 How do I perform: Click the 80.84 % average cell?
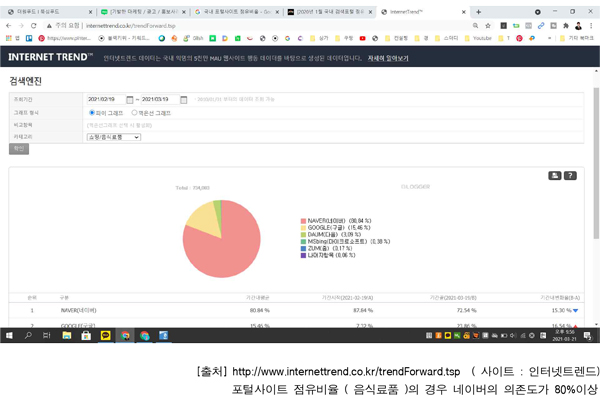[260, 310]
